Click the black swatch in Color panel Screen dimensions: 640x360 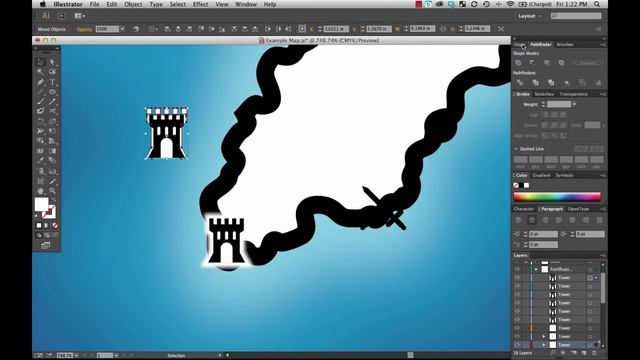point(522,185)
